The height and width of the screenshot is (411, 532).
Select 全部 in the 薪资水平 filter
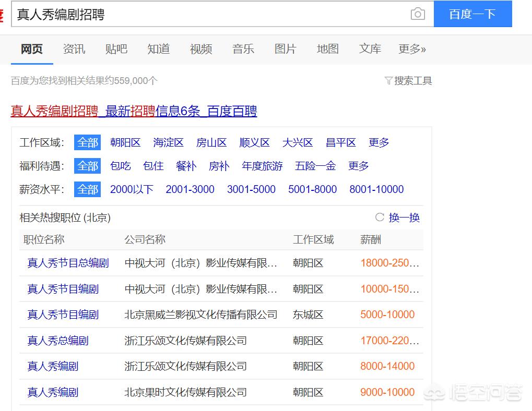(88, 189)
